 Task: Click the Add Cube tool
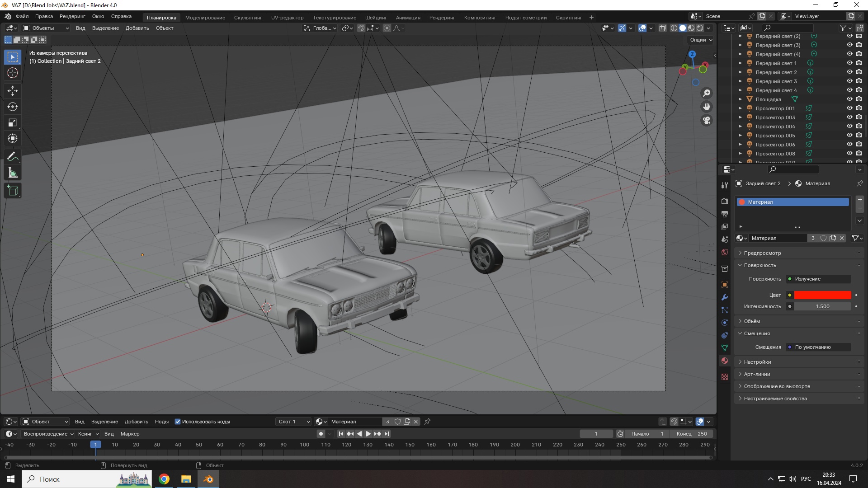click(x=13, y=191)
